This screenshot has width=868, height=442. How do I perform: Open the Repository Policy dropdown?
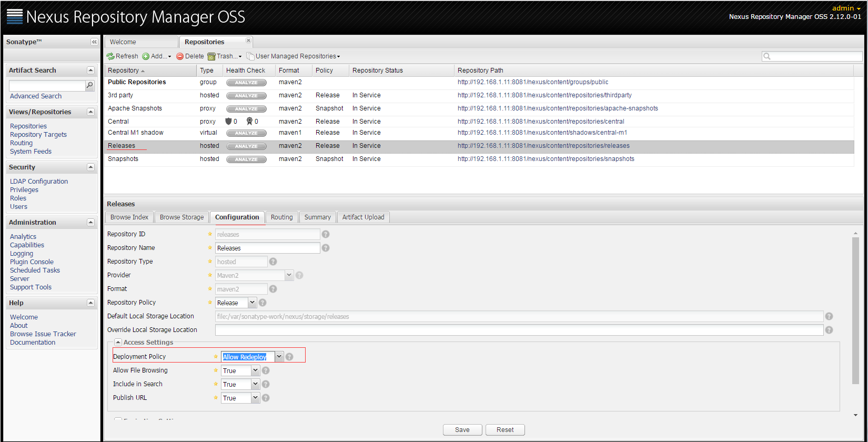pos(252,303)
